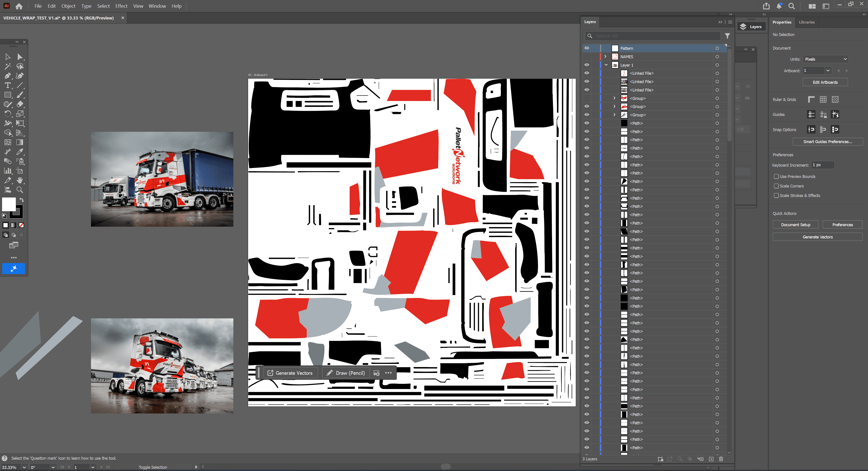Choose the Direct Selection tool
The image size is (868, 471).
coord(20,57)
